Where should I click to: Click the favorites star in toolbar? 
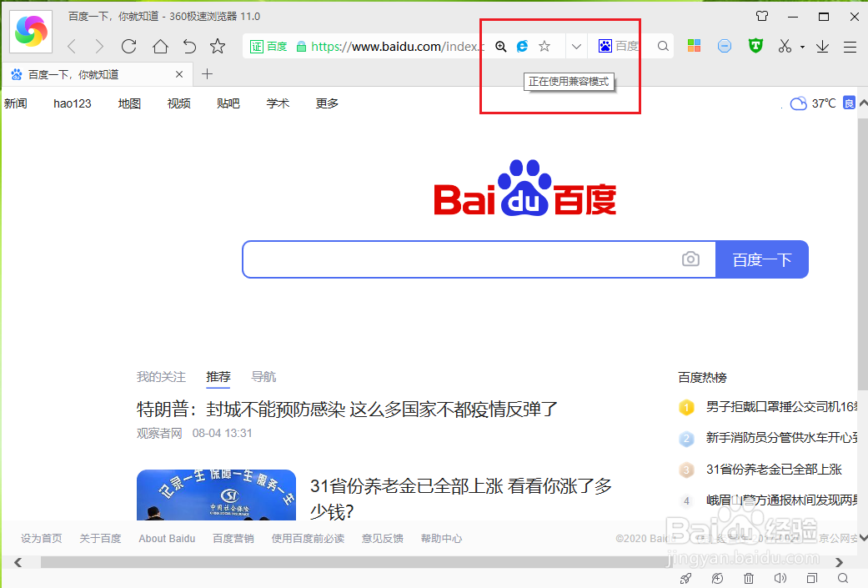point(218,46)
